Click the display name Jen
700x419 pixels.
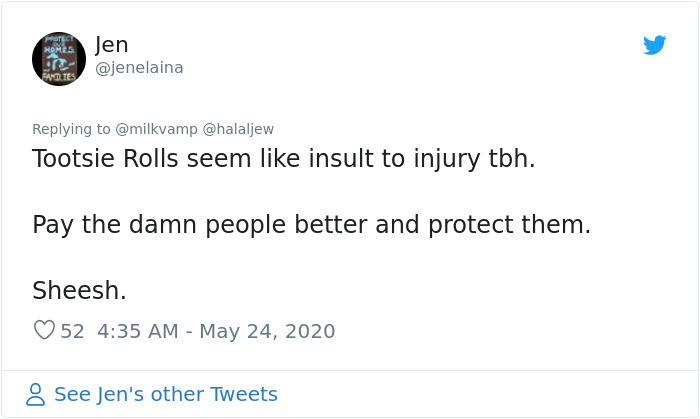(x=112, y=45)
